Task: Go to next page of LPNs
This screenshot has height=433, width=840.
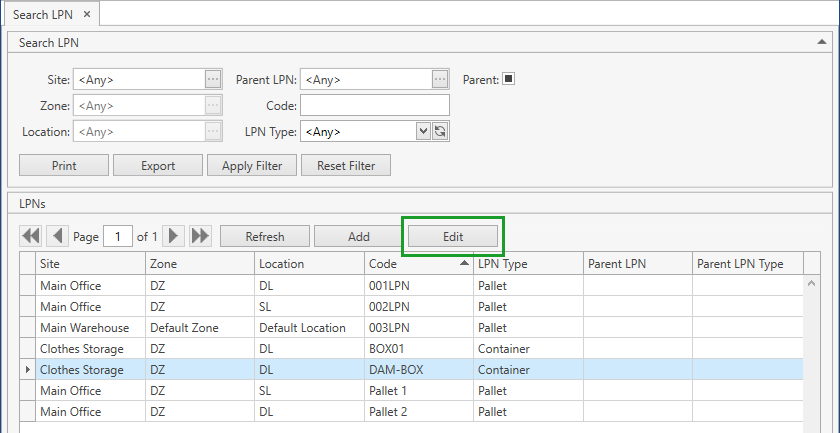Action: click(x=174, y=236)
